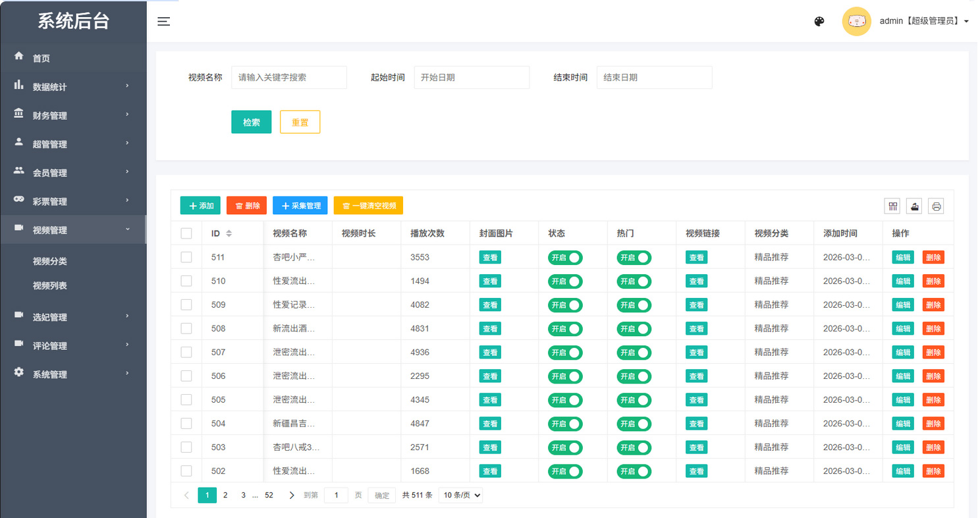Toggle the 状态 switch for row 511
Image resolution: width=980 pixels, height=518 pixels.
click(x=565, y=258)
